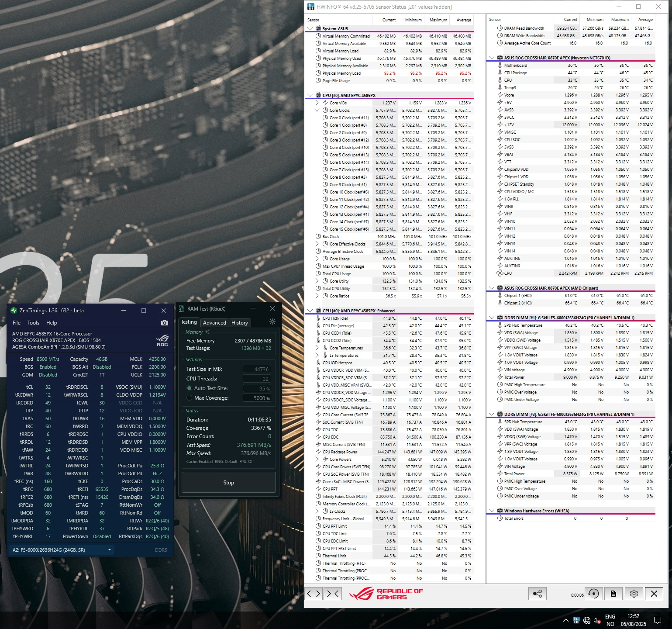
Task: Open HWiNFO remote share button
Action: click(x=537, y=593)
